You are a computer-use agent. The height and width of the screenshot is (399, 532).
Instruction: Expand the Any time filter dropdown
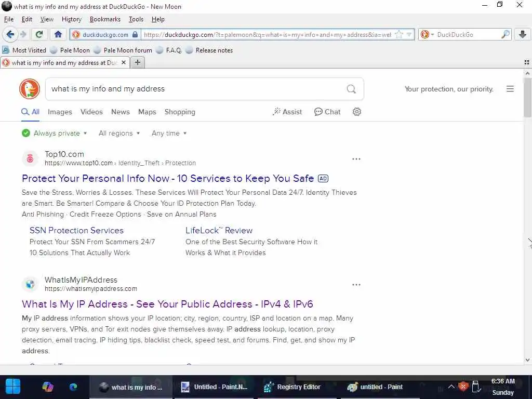pyautogui.click(x=169, y=133)
